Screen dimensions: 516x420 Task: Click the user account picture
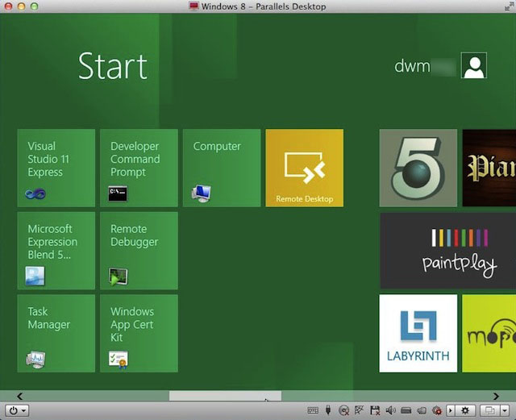474,65
